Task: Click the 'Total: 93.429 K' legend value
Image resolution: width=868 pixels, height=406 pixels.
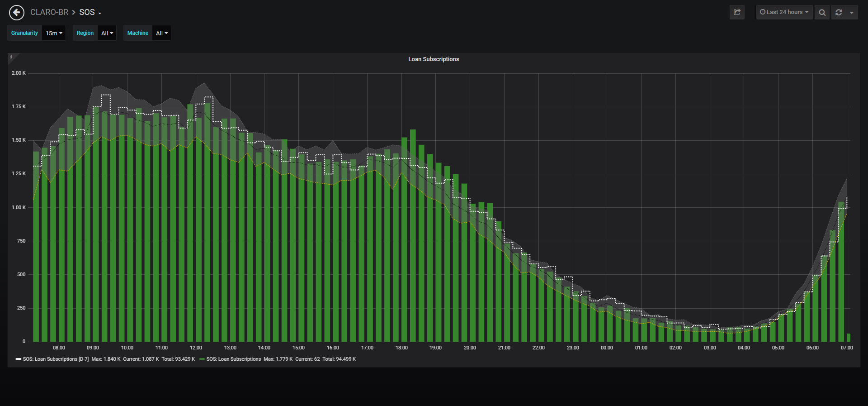Action: pyautogui.click(x=178, y=359)
